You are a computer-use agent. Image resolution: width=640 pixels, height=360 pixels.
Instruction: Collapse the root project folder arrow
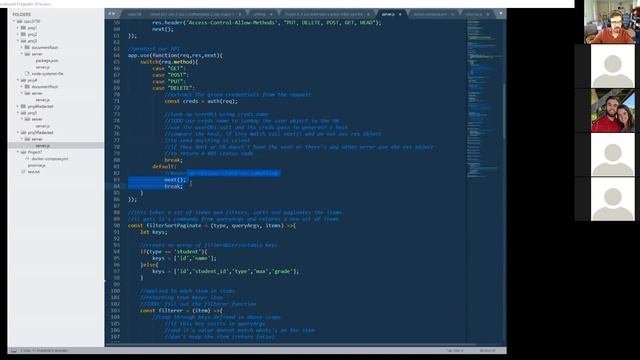[x=14, y=21]
